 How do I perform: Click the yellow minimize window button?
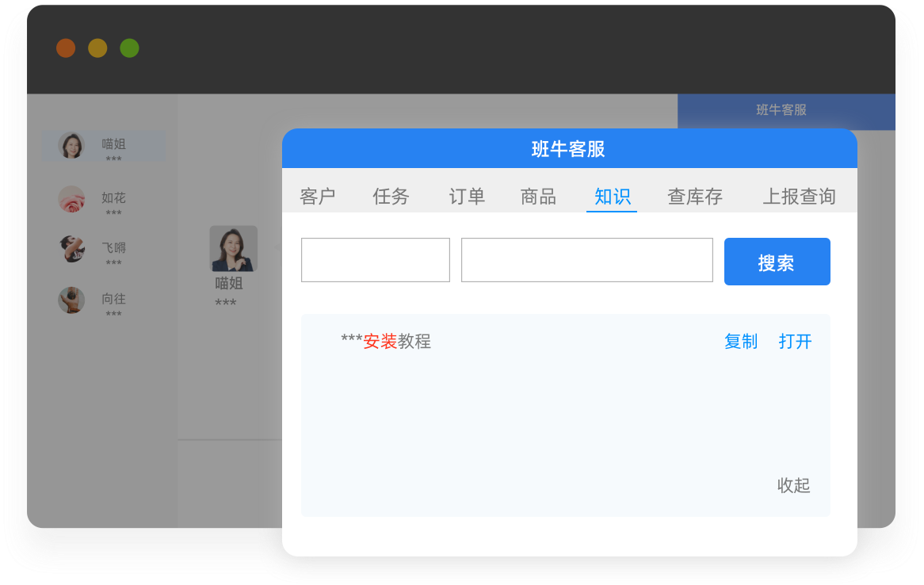click(x=97, y=48)
